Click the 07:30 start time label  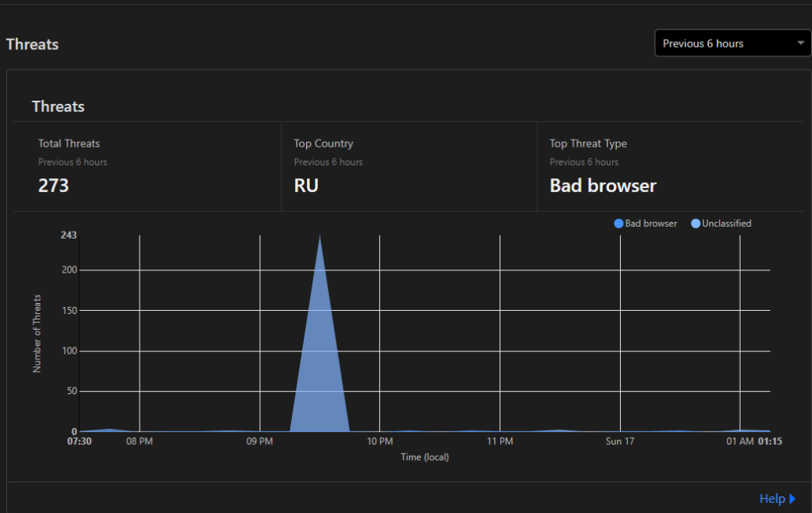tap(79, 442)
